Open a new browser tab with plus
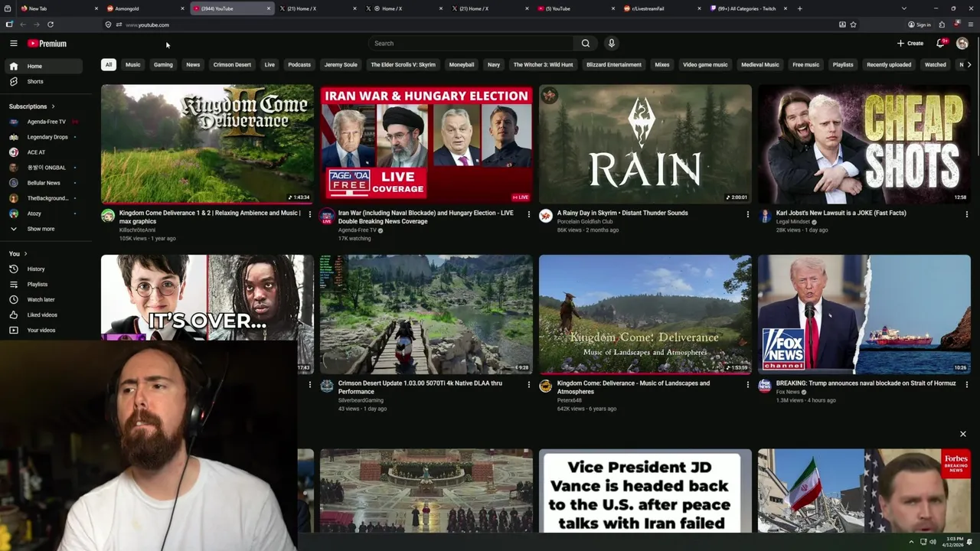 (x=799, y=8)
